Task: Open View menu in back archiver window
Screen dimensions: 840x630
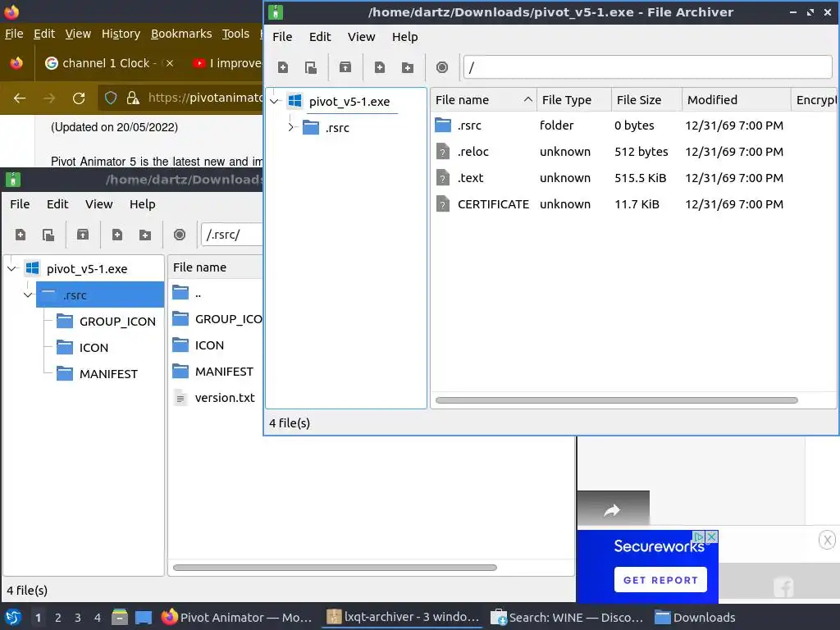Action: tap(98, 204)
